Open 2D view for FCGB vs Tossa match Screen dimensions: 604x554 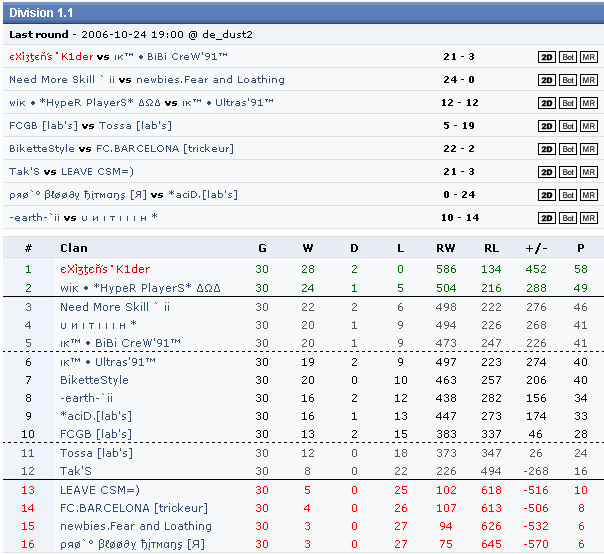click(547, 126)
